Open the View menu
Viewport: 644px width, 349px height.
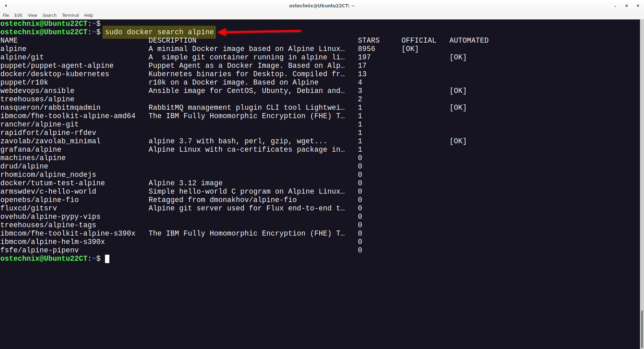32,15
